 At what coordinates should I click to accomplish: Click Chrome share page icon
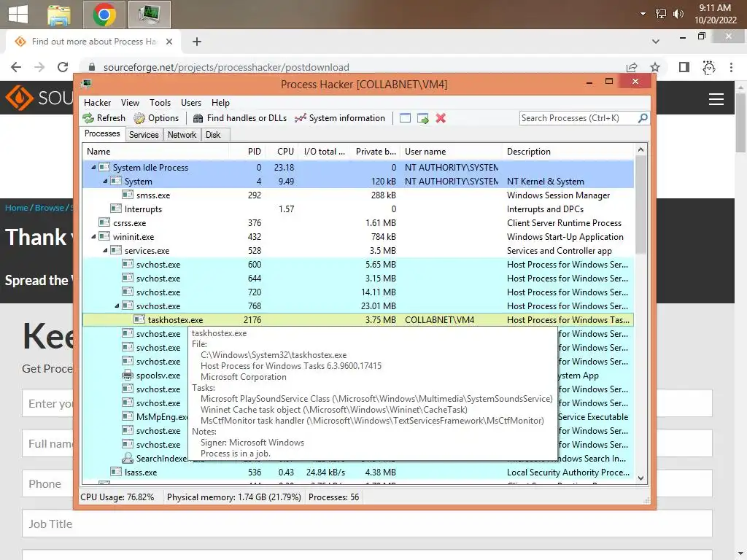[x=632, y=67]
